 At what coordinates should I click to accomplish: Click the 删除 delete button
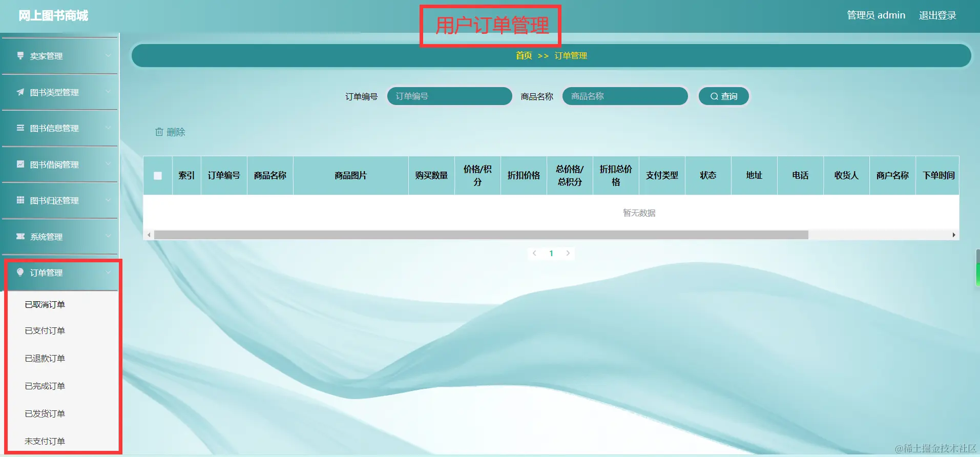tap(170, 132)
